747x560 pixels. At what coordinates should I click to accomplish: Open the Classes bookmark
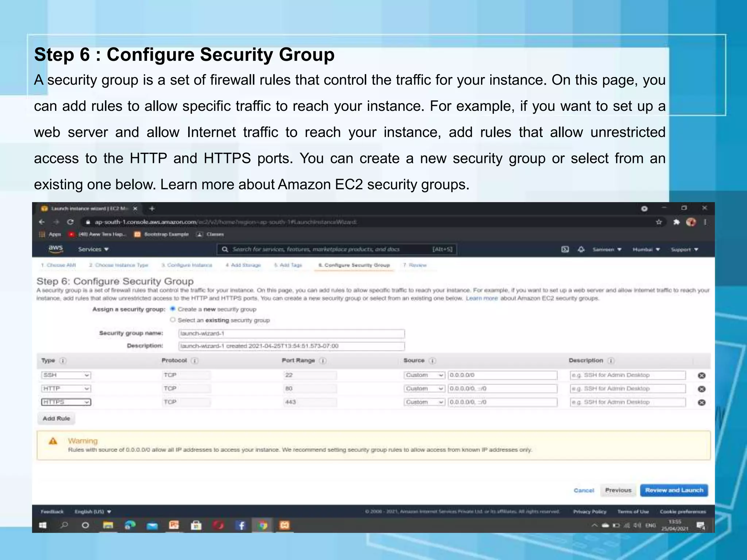point(210,234)
